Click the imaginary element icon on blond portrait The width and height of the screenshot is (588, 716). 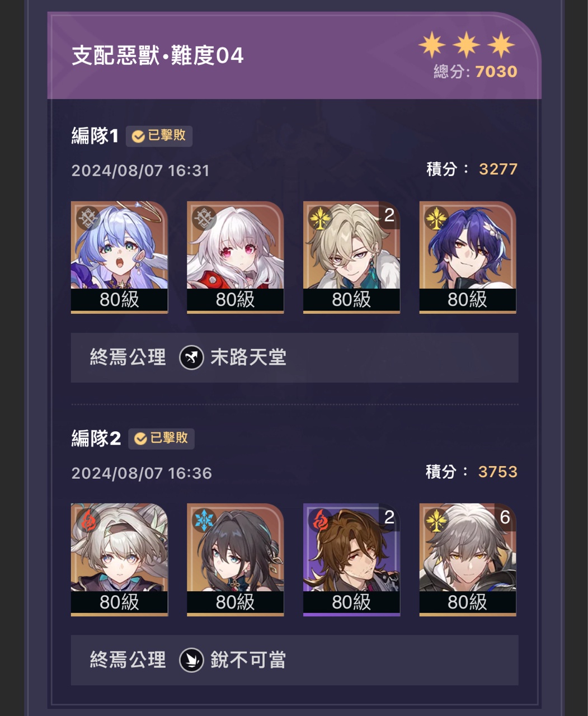320,218
